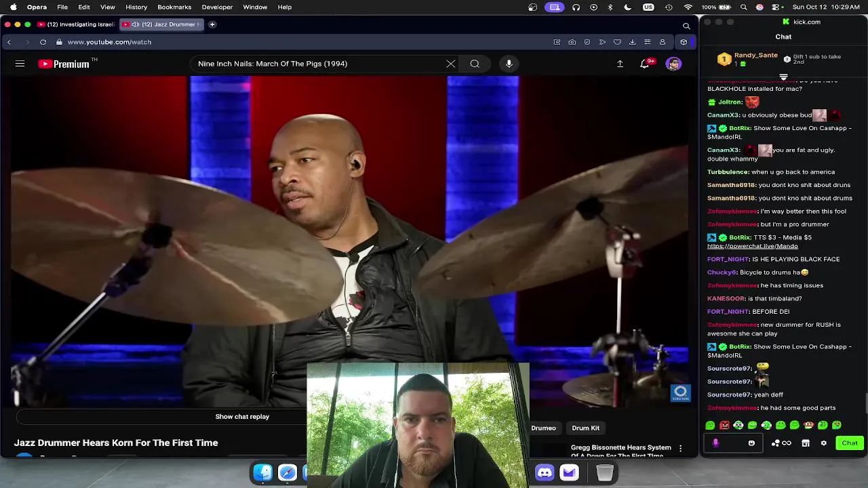Click Randy_Sante leaderboard entry
868x488 pixels.
(747, 60)
